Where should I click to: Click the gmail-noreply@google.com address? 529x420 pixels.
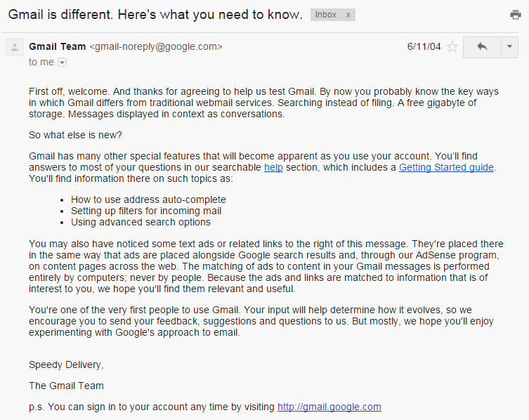156,46
